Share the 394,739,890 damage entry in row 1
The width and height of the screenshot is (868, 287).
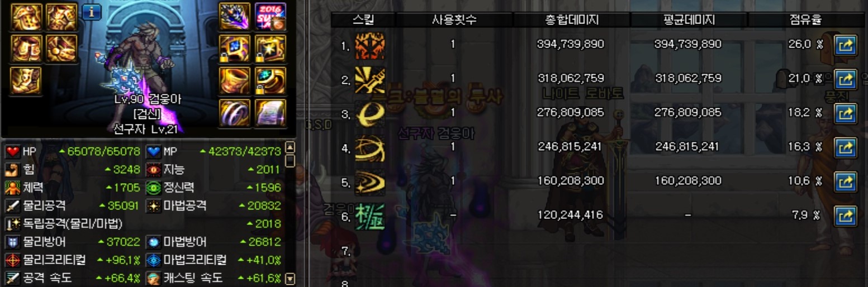846,45
